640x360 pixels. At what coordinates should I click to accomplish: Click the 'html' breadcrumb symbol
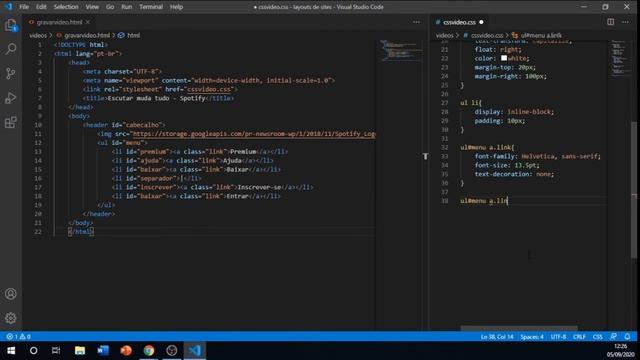click(x=133, y=36)
